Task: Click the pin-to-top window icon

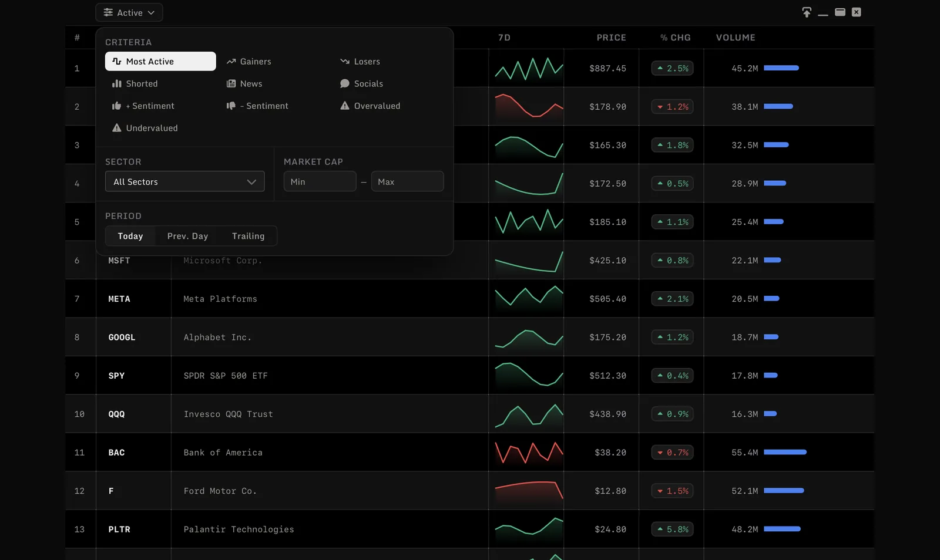Action: (807, 12)
